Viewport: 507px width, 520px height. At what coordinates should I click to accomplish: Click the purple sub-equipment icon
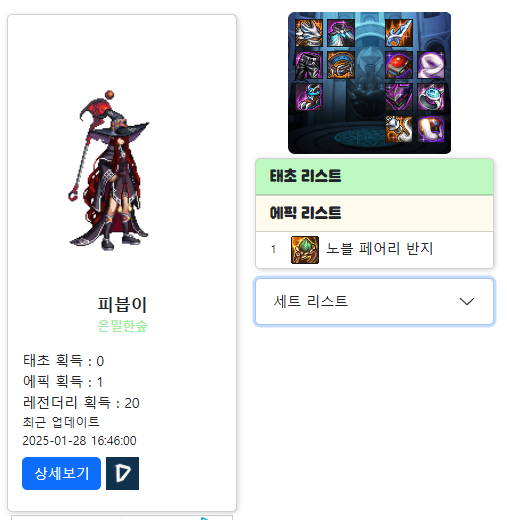point(399,97)
